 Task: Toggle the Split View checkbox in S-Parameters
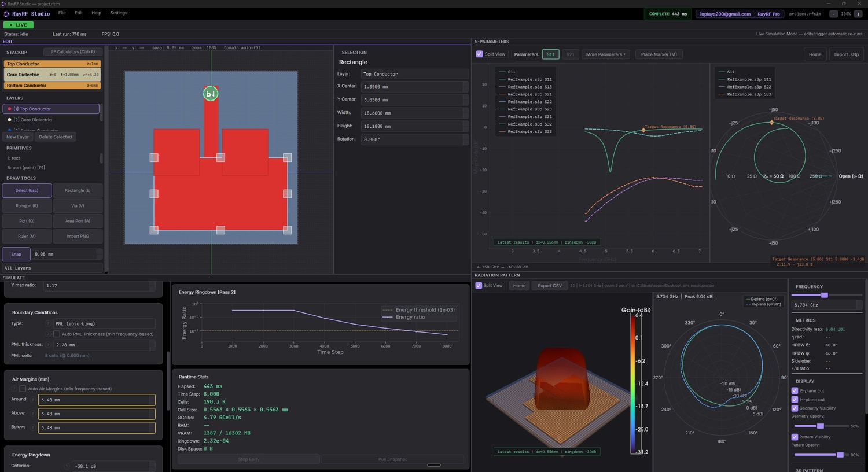(x=479, y=54)
